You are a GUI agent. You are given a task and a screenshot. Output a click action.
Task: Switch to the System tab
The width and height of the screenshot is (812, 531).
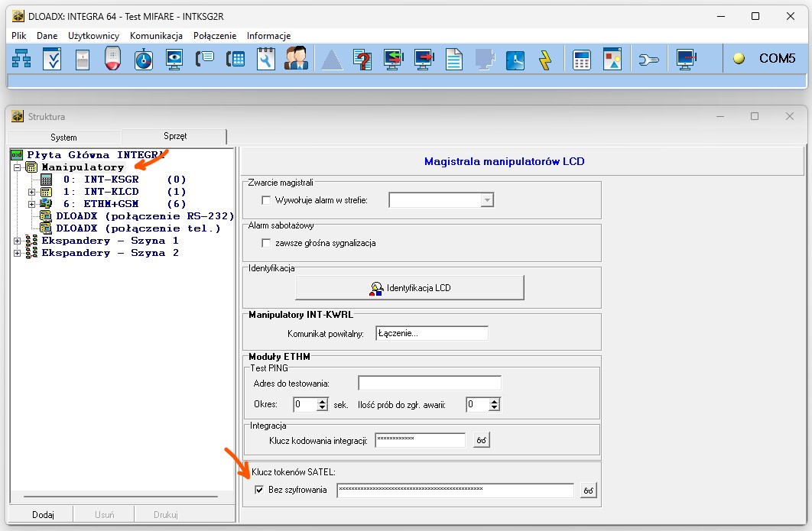[x=63, y=138]
